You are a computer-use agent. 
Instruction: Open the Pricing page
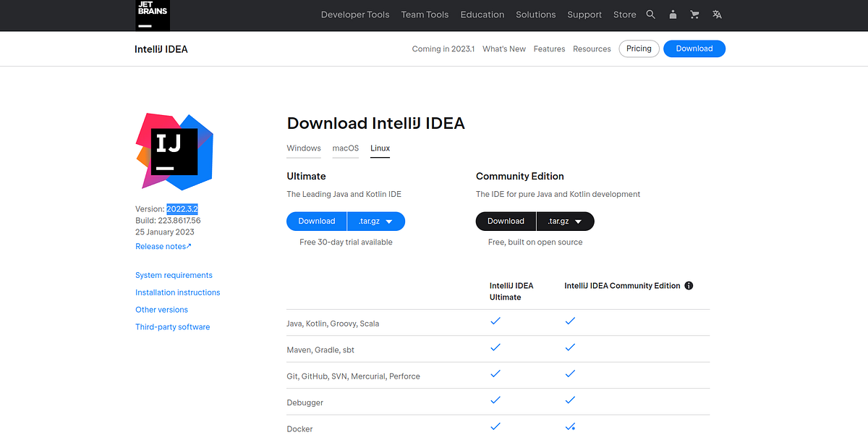(x=639, y=48)
